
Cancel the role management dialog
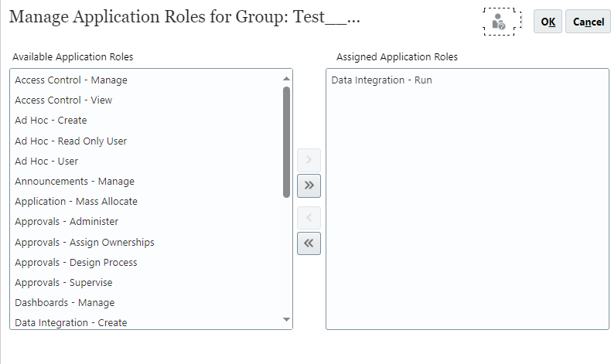click(589, 22)
